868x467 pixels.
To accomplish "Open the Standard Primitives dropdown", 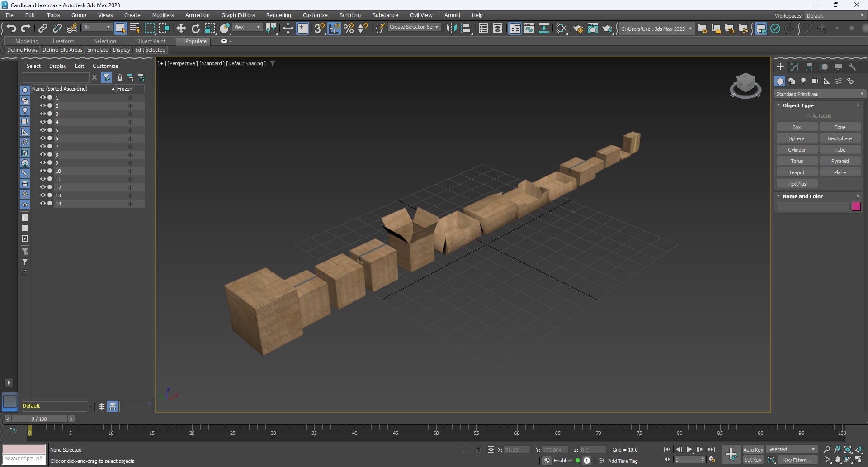I will pyautogui.click(x=820, y=94).
